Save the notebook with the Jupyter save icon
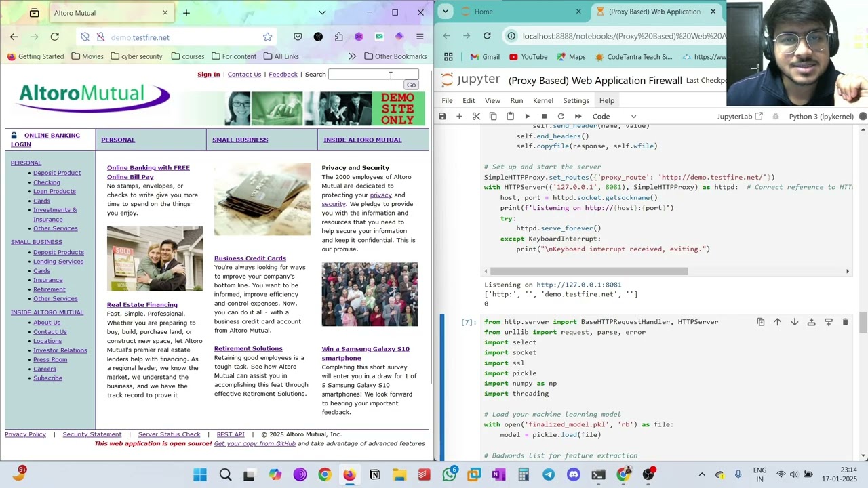This screenshot has width=868, height=488. click(x=442, y=117)
